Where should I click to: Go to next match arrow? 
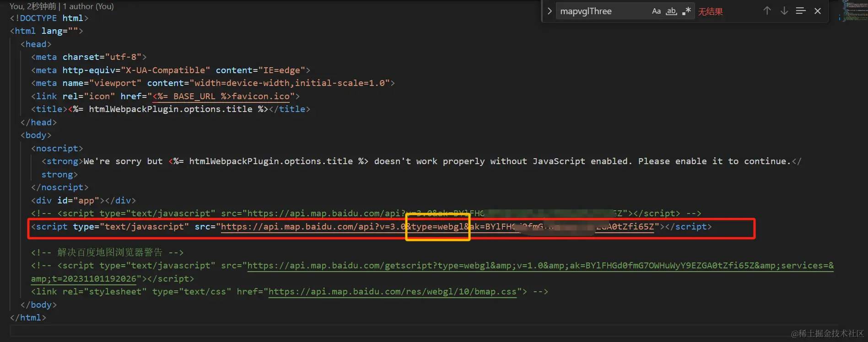784,11
